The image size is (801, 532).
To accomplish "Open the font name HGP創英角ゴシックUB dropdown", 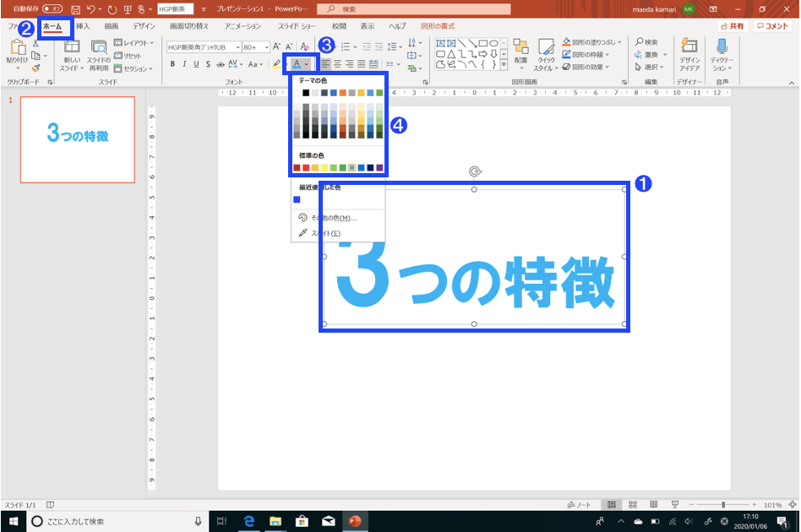I will 238,47.
